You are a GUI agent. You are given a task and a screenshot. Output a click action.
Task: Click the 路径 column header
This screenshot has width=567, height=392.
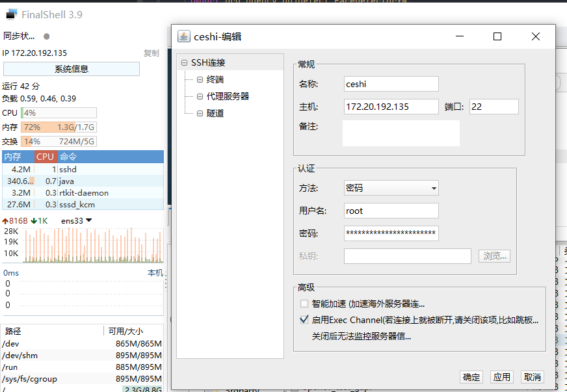[x=53, y=331]
